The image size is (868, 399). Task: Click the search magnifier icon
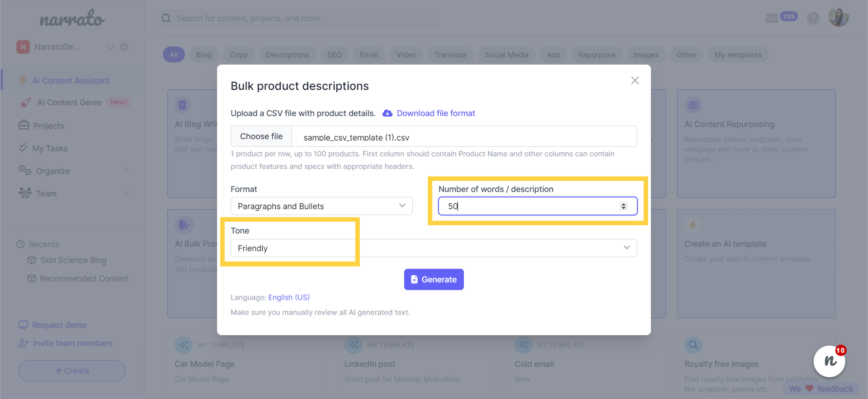166,19
